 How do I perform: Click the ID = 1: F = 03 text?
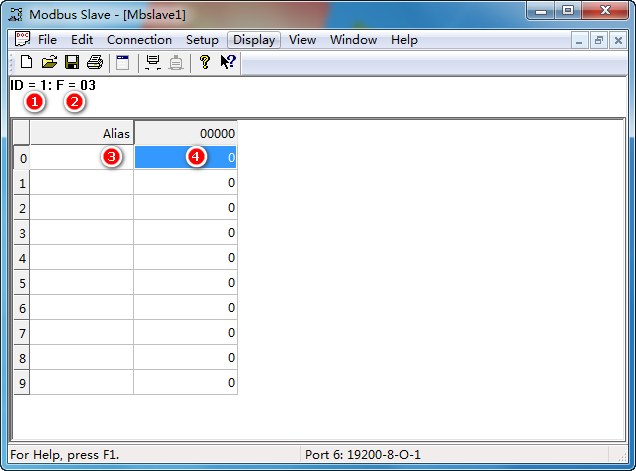point(53,85)
